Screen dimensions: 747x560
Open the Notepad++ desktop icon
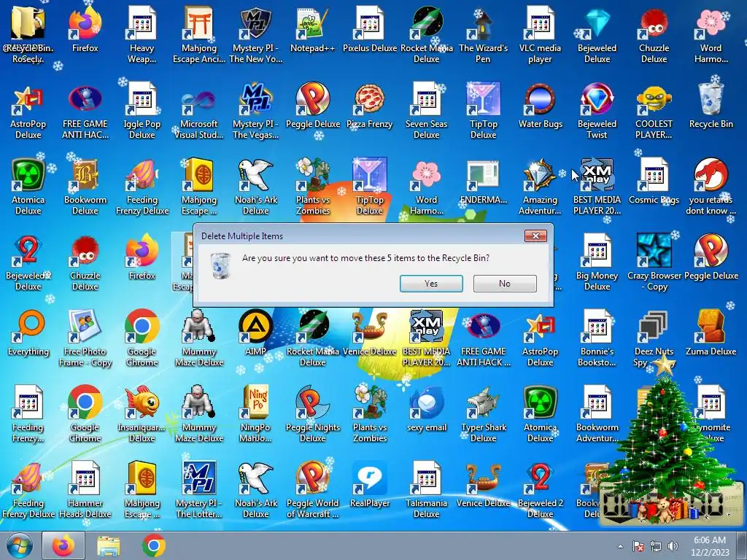[x=312, y=29]
